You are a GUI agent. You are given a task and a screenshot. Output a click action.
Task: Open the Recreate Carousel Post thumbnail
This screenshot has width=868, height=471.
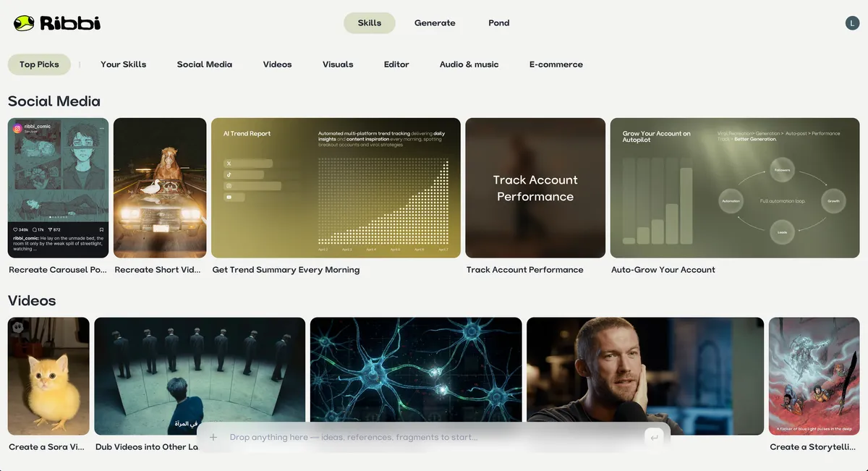[x=59, y=188]
